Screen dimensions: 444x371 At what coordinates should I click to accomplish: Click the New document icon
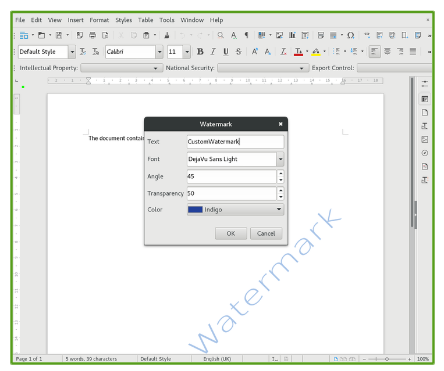[24, 35]
